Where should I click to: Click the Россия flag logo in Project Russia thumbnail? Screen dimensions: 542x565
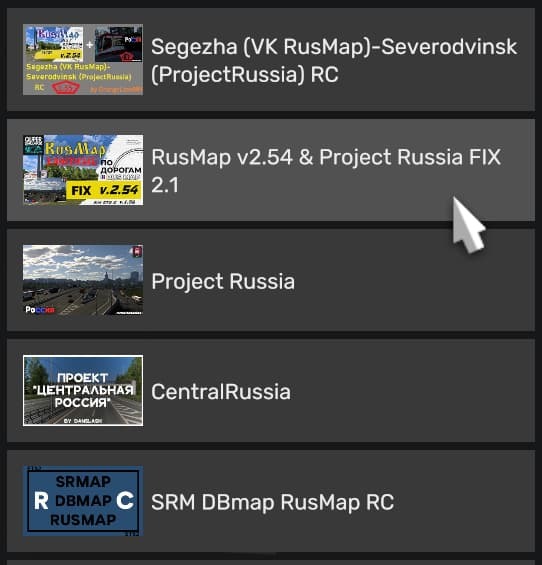[40, 310]
